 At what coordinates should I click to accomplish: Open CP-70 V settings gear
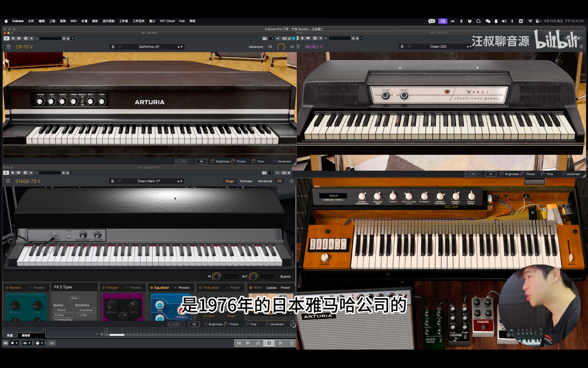click(292, 47)
